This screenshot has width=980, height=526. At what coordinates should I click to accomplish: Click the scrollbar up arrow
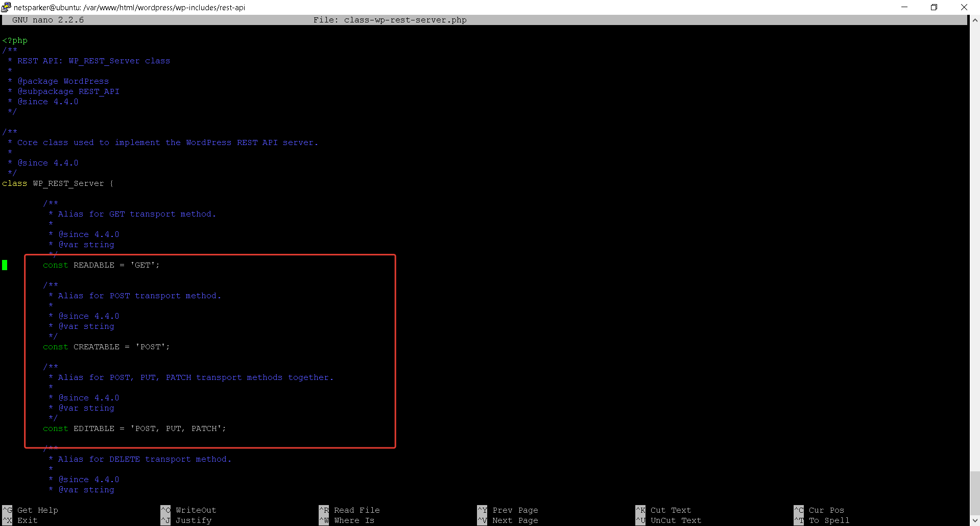point(975,20)
